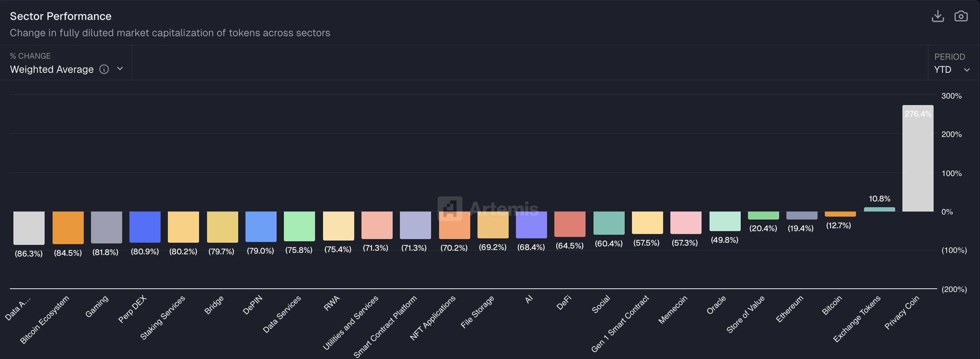Select the PERIOD label in the header
Image resolution: width=980 pixels, height=359 pixels.
coord(950,56)
